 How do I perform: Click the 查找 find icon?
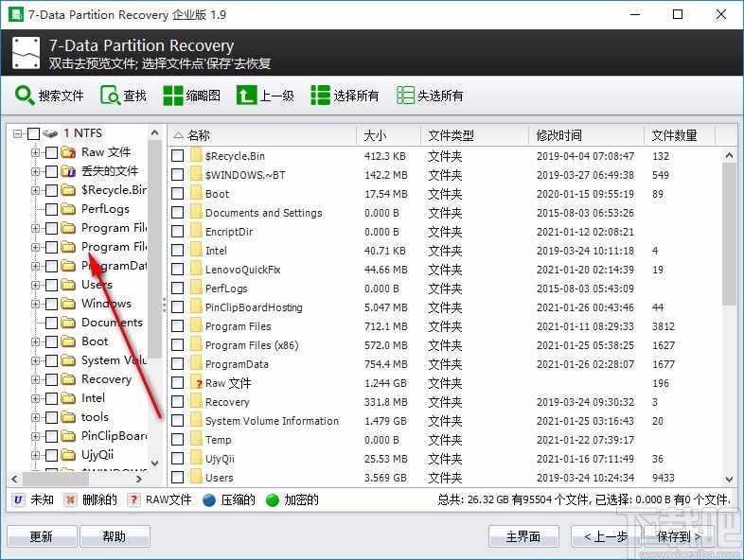pos(110,95)
